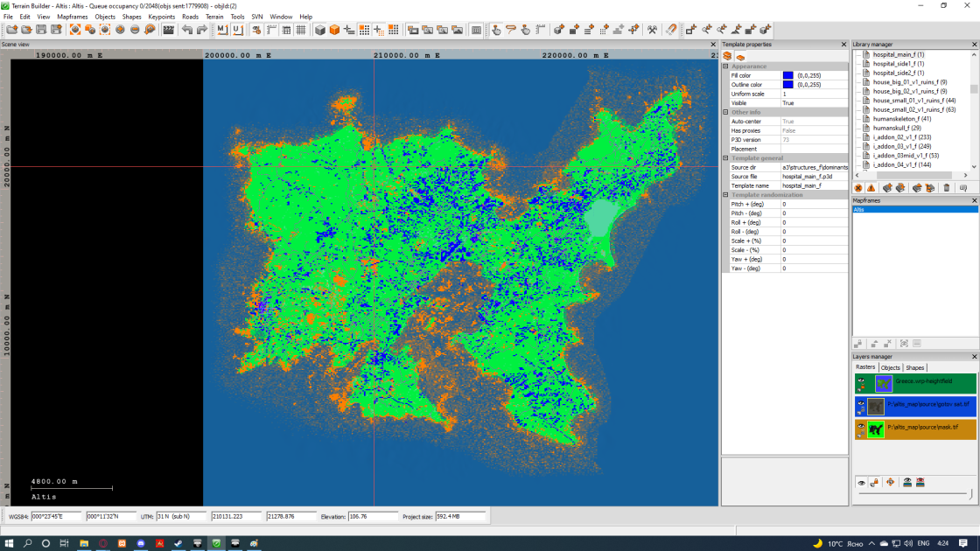Open the Roads menu
Screen dimensions: 980x551
[190, 17]
